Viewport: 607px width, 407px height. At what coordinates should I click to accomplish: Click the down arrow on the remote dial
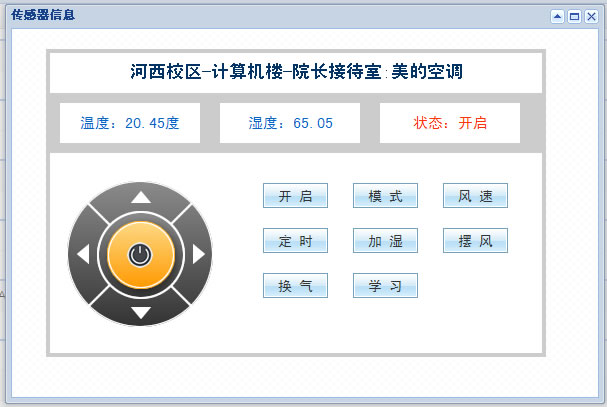tap(141, 312)
